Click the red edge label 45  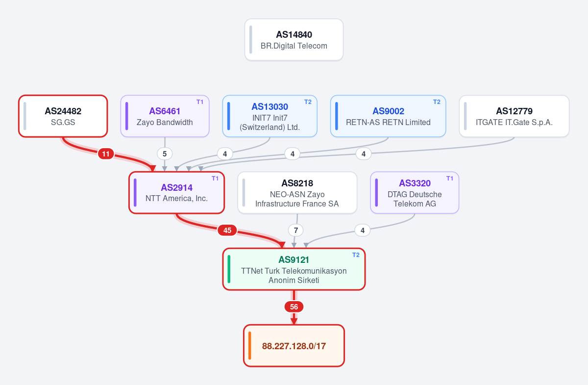227,230
